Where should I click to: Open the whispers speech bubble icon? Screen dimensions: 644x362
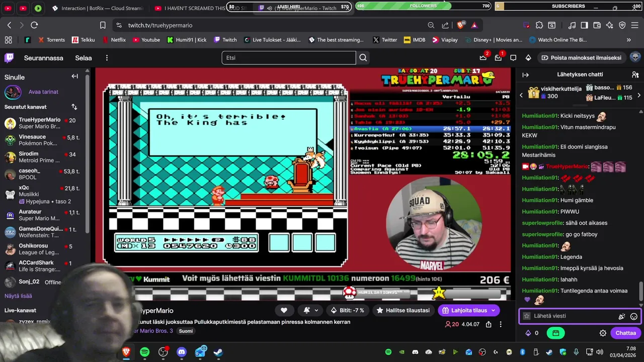tap(513, 58)
